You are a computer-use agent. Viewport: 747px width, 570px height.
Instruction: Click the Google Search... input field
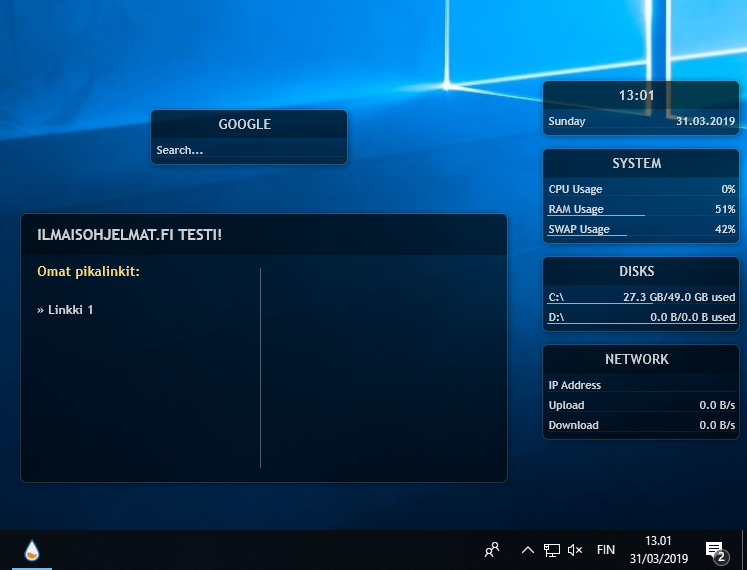[x=249, y=150]
